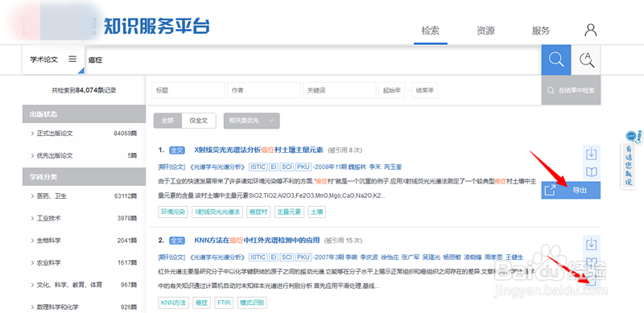Open the 资源 navigation tab
Screen dimensions: 644x313
[485, 31]
